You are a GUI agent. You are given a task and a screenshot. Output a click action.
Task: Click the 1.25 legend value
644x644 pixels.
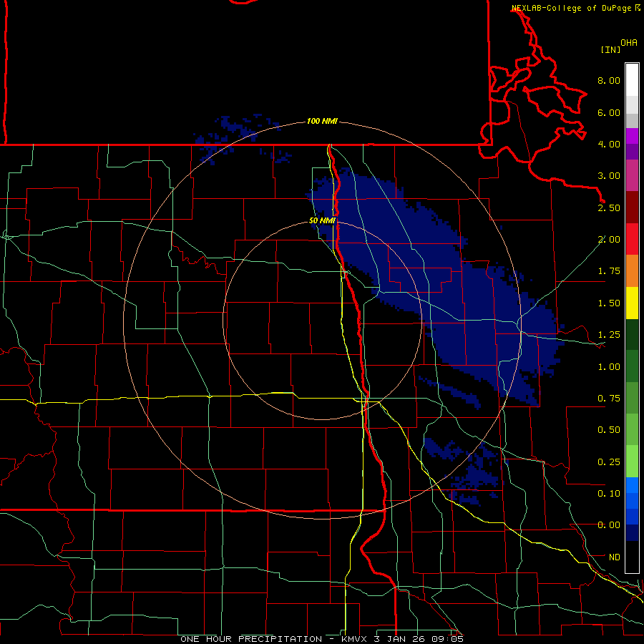point(609,335)
